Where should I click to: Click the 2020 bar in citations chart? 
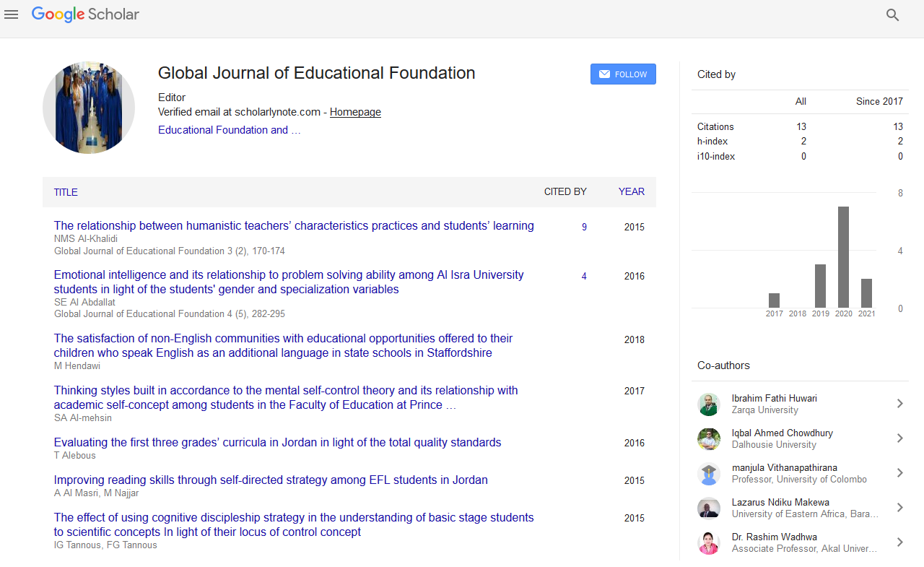point(843,257)
